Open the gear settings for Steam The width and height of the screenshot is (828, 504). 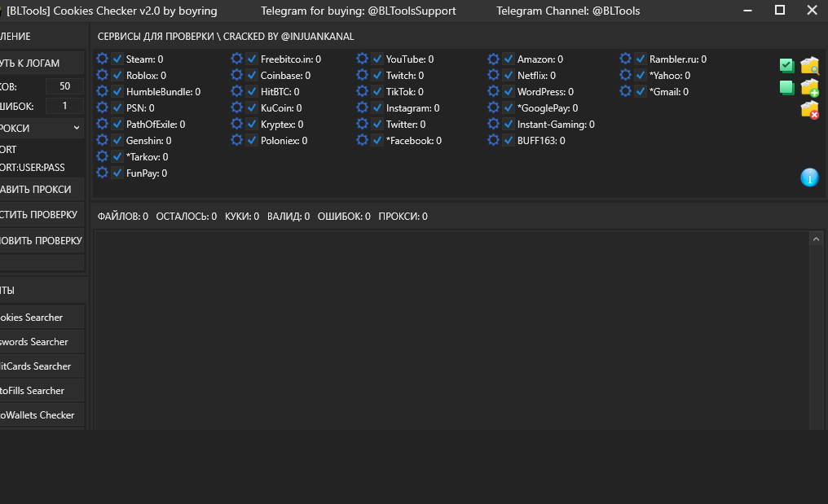click(103, 59)
